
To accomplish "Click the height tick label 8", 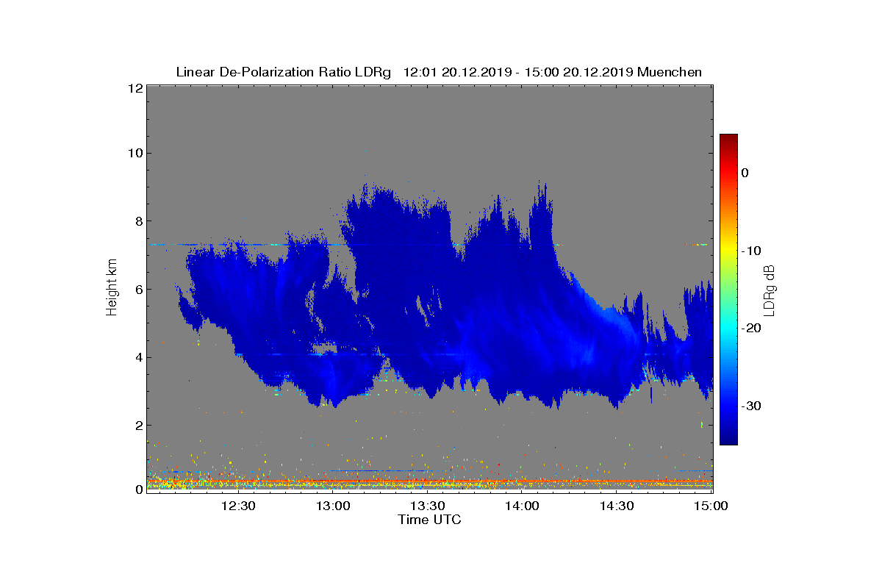I will coord(138,221).
